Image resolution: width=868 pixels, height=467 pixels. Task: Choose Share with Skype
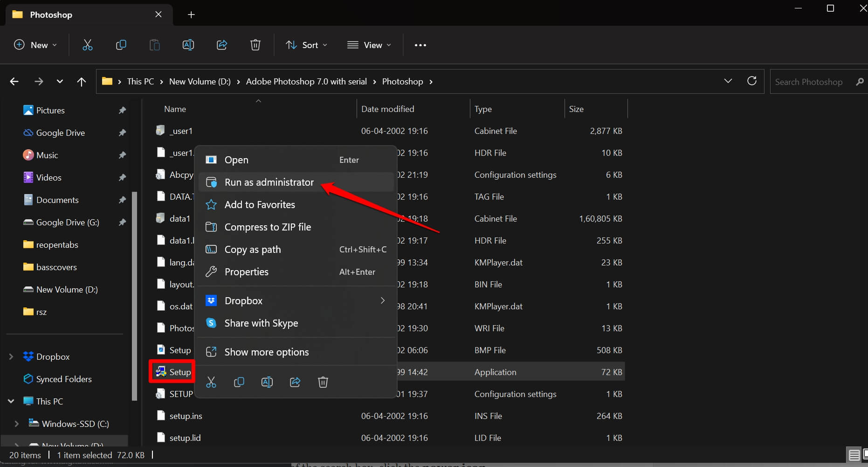[x=296, y=323]
